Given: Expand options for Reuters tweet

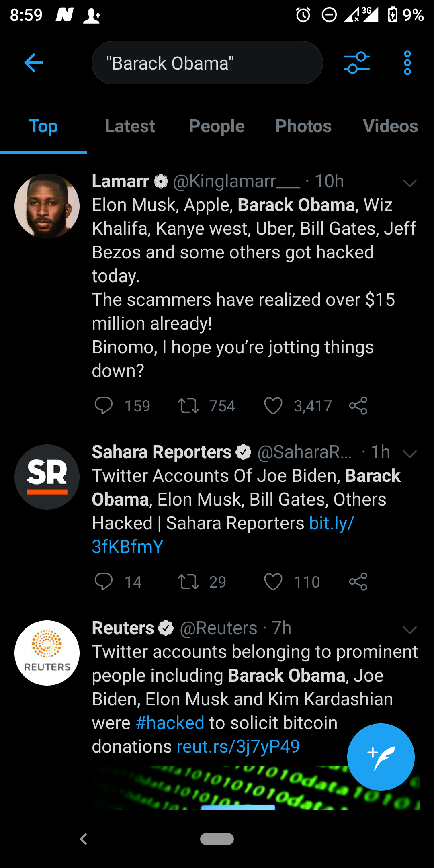Looking at the screenshot, I should coord(409,630).
